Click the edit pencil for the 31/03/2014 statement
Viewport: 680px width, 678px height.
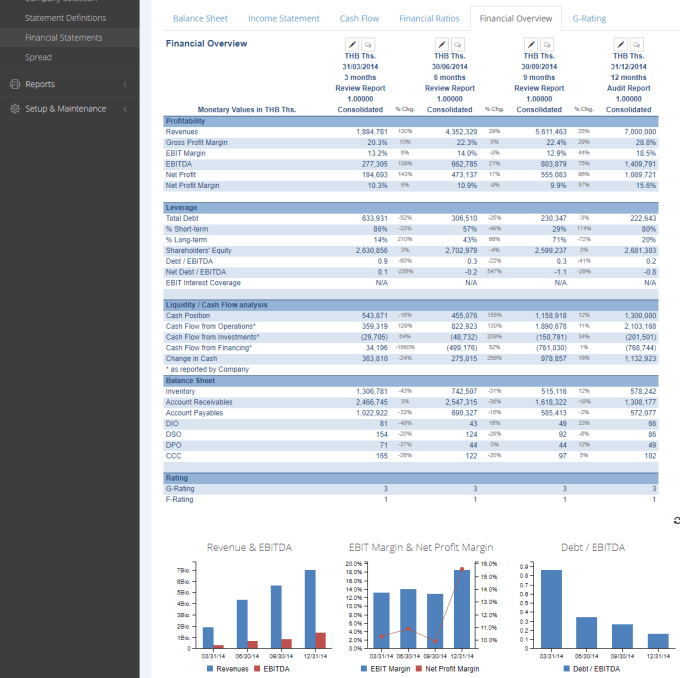click(351, 45)
